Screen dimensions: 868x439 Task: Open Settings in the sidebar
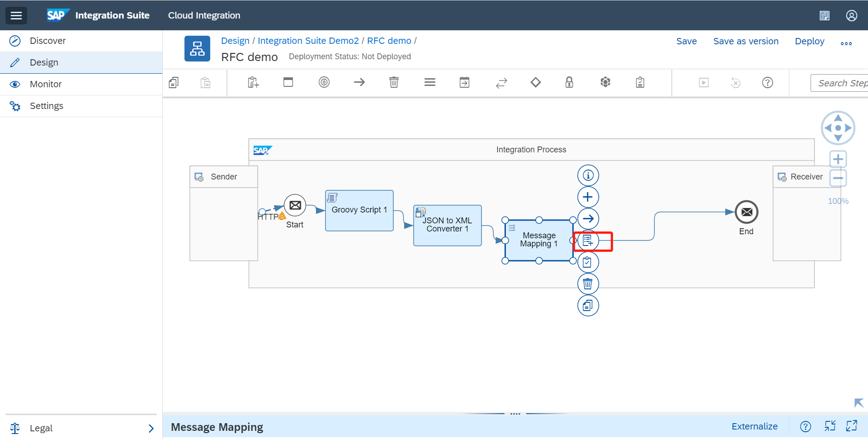[x=81, y=106]
